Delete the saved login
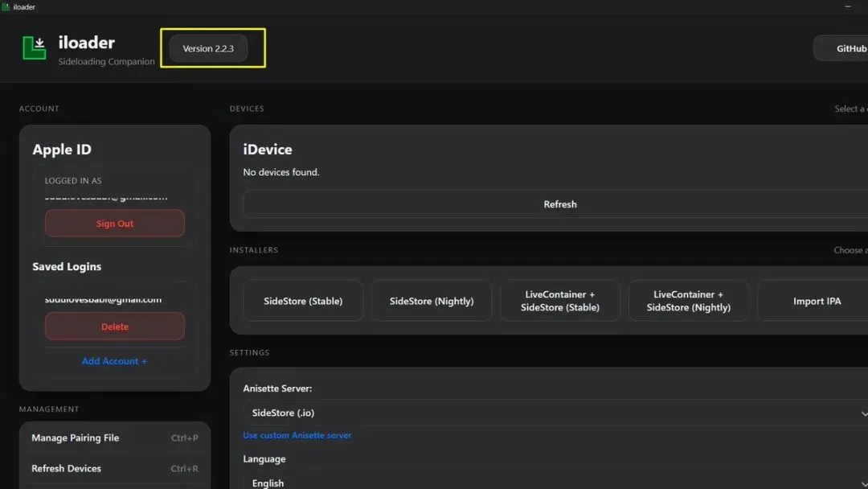Viewport: 868px width, 489px height. [x=115, y=327]
